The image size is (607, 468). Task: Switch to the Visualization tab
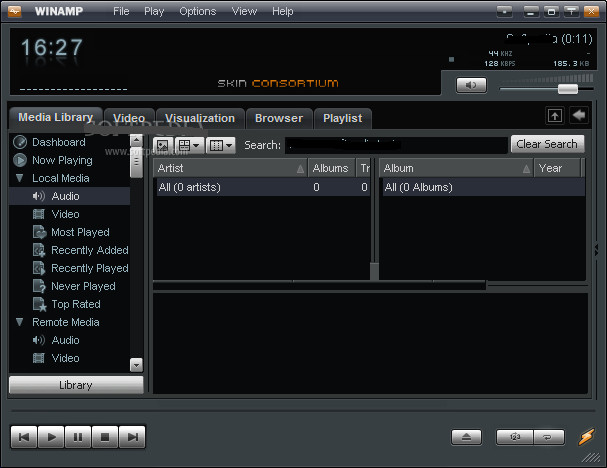[200, 118]
